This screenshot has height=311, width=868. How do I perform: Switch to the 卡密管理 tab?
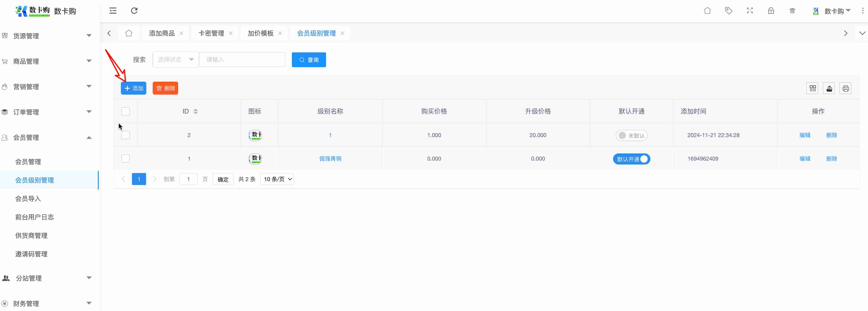click(x=211, y=33)
